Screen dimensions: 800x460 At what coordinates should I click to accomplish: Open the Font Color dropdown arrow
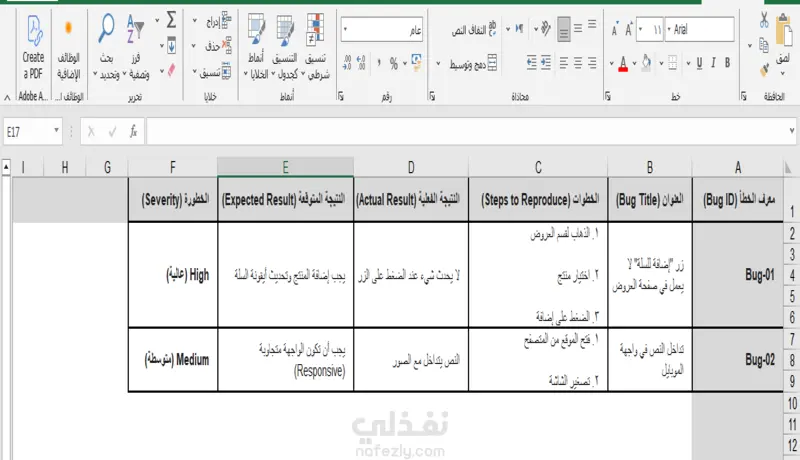612,64
